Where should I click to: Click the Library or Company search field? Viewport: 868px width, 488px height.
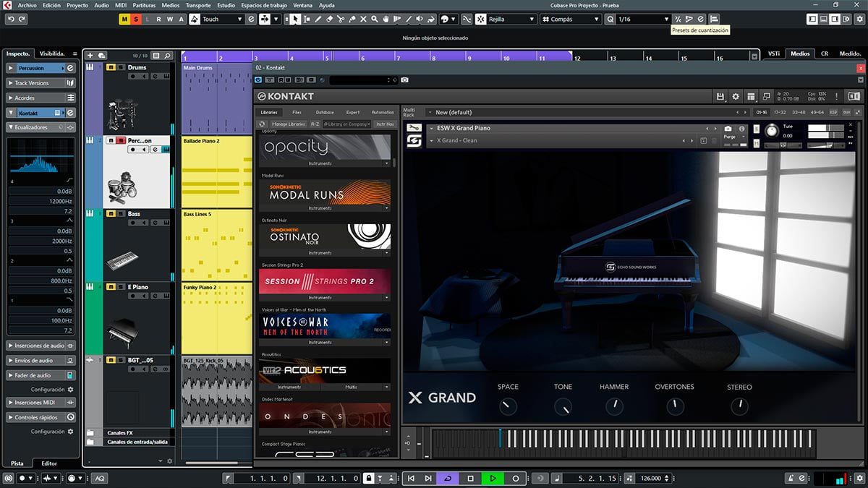(x=347, y=124)
